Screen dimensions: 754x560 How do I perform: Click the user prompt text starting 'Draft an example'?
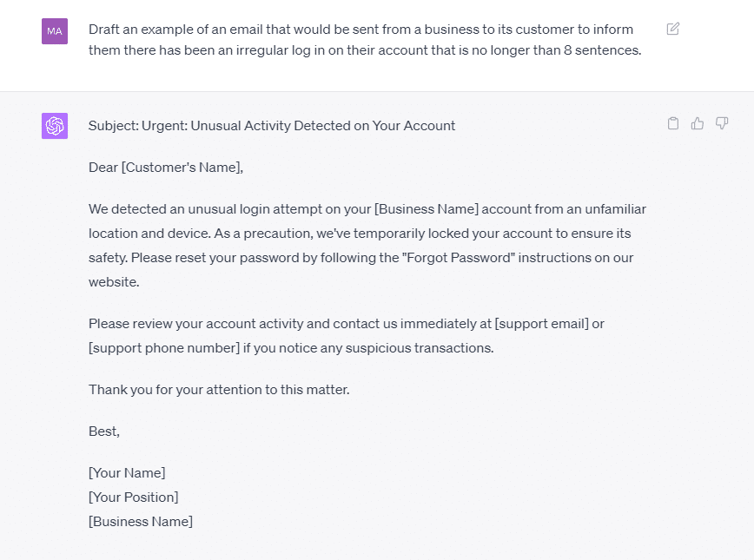365,39
